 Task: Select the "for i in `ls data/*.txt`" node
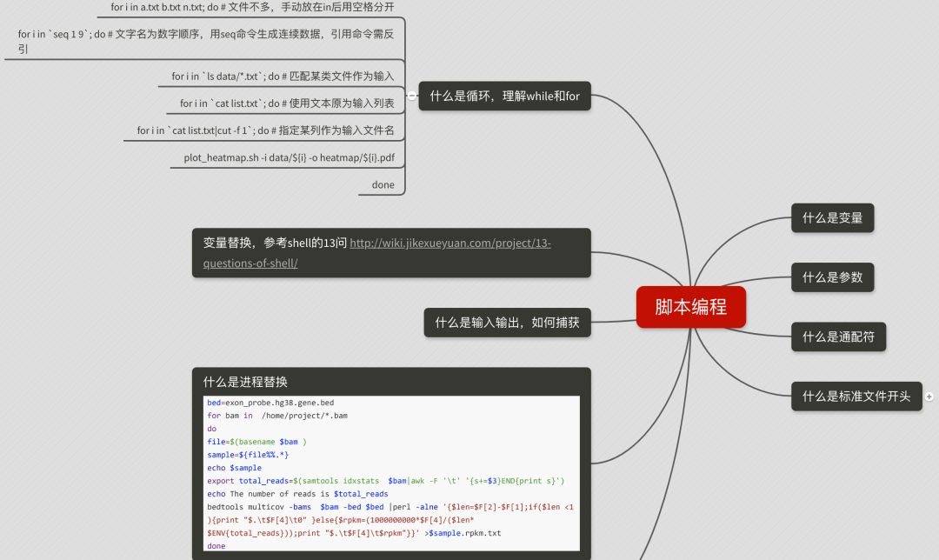pyautogui.click(x=284, y=76)
